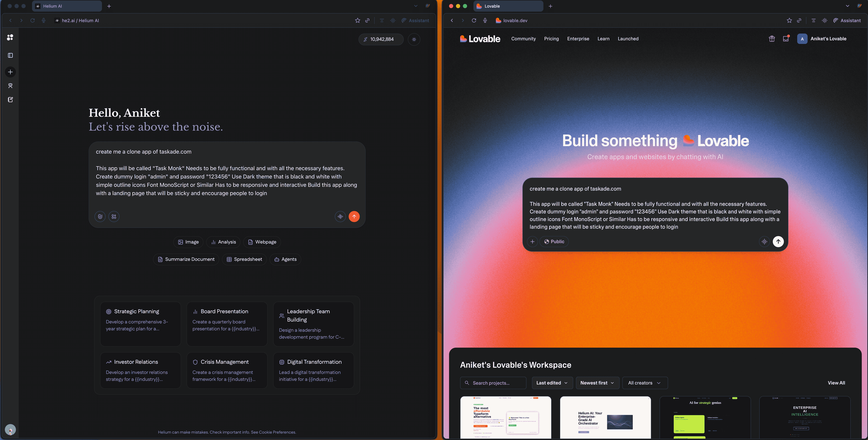Open the Community menu
The height and width of the screenshot is (440, 868).
pos(523,39)
